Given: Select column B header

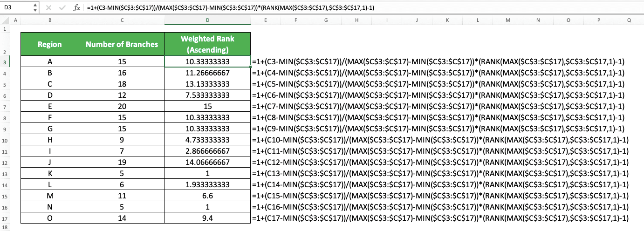Looking at the screenshot, I should pos(50,20).
